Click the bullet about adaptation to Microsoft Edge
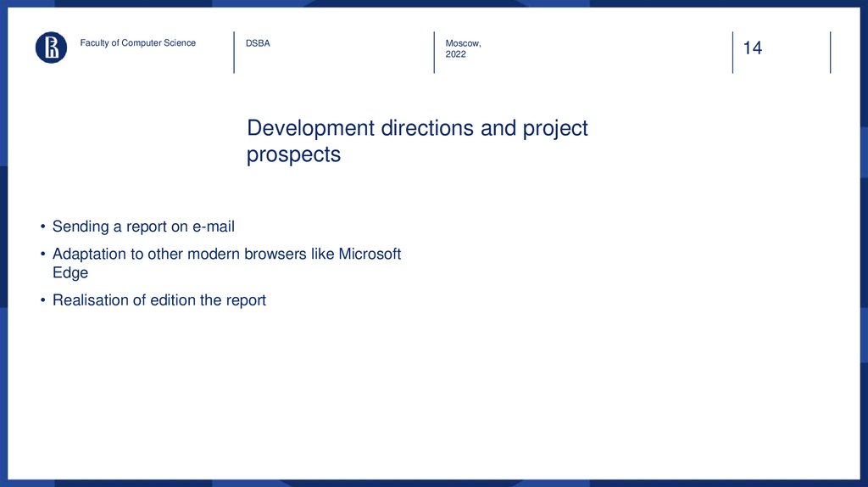 [x=226, y=263]
